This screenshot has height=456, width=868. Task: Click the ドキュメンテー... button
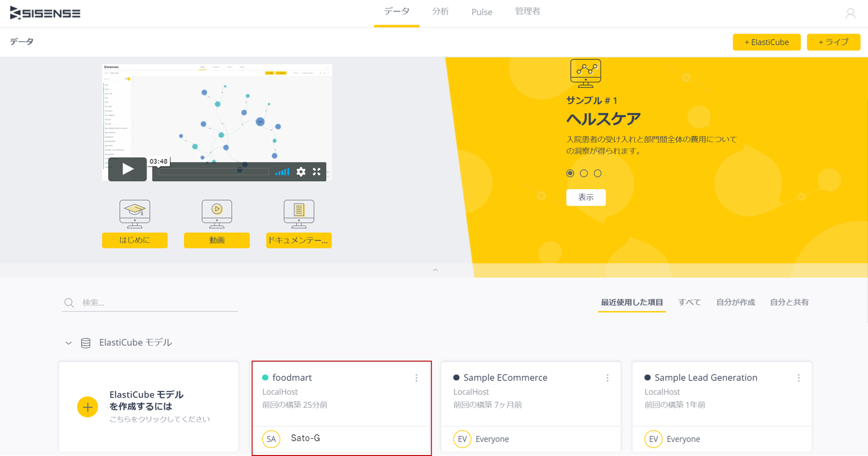[x=299, y=240]
